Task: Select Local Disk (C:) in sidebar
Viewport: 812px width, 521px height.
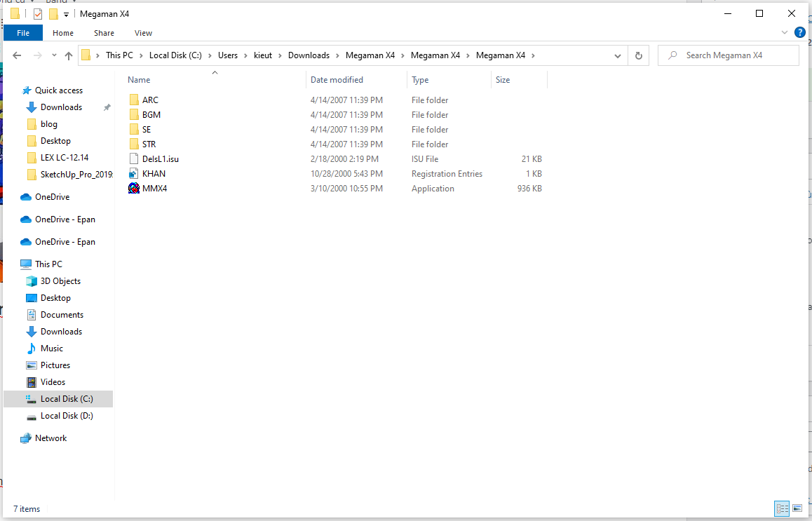Action: [60, 399]
